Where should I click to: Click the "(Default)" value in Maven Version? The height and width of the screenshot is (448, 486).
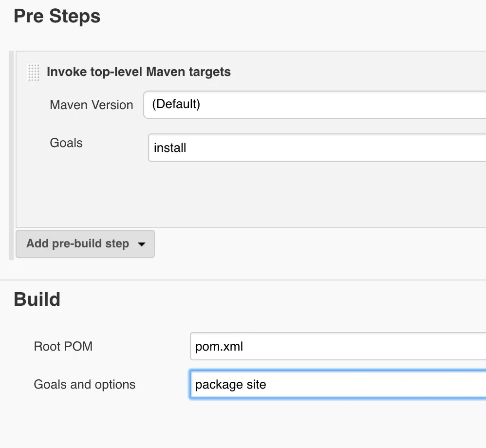176,104
